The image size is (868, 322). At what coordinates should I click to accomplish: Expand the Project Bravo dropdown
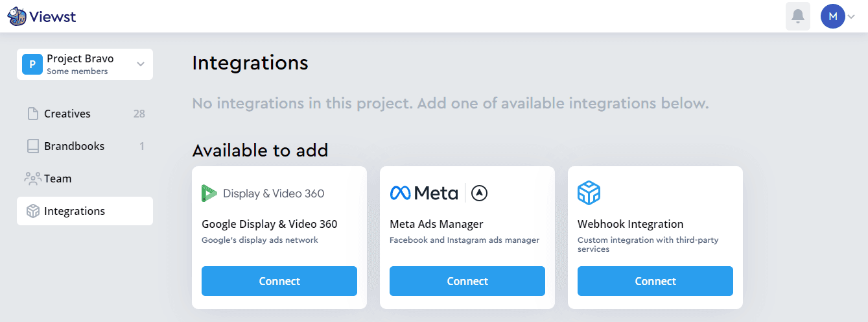(x=141, y=64)
